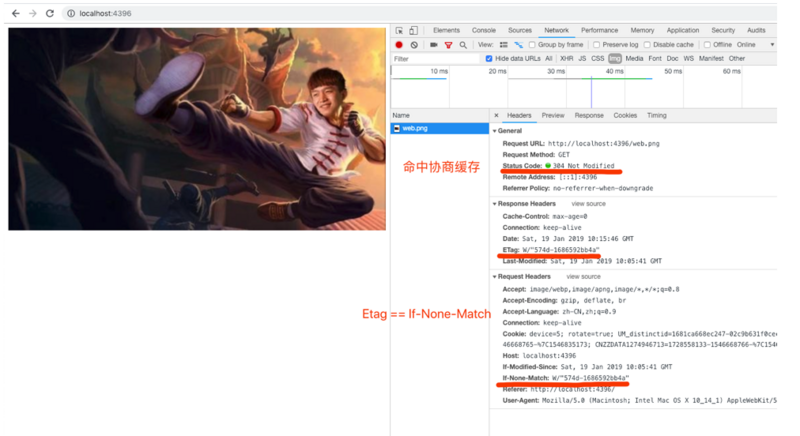Click the browser back arrow

16,13
